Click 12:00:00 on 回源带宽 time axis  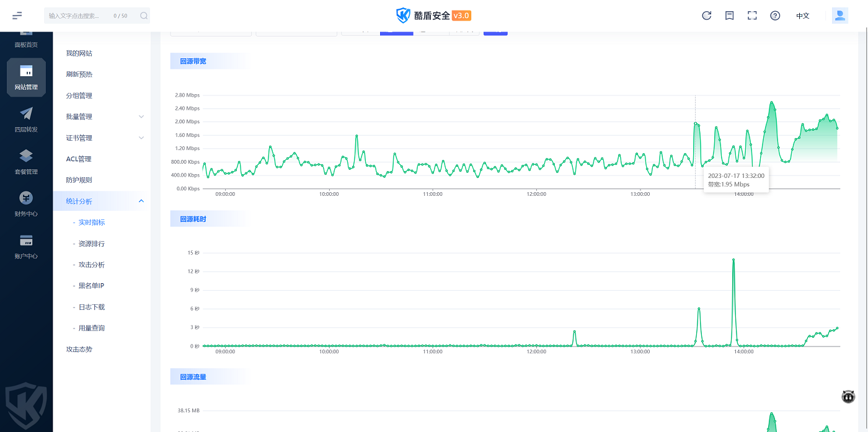tap(536, 194)
